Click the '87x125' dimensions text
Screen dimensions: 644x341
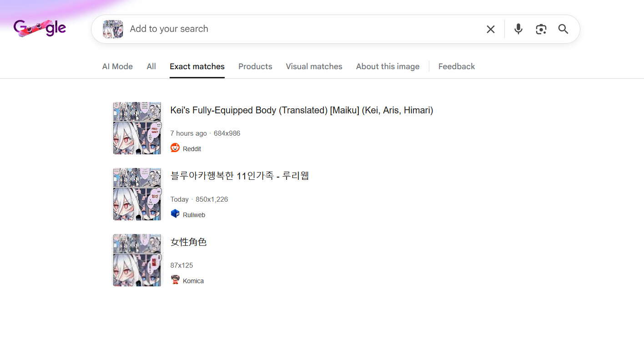tap(182, 265)
